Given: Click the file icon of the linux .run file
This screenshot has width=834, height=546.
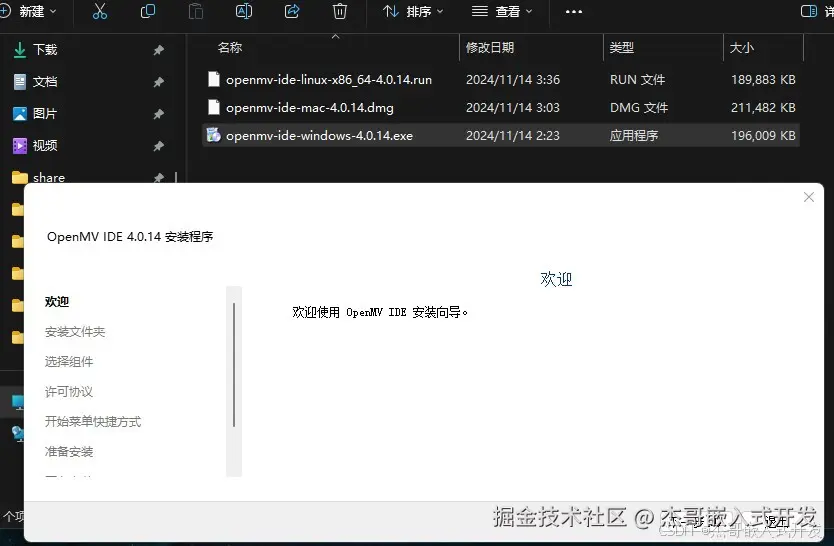Looking at the screenshot, I should [x=213, y=79].
